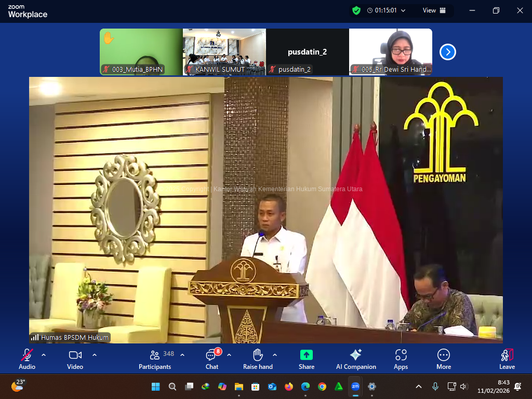Expand the Participants options chevron
The width and height of the screenshot is (532, 399).
coord(182,355)
